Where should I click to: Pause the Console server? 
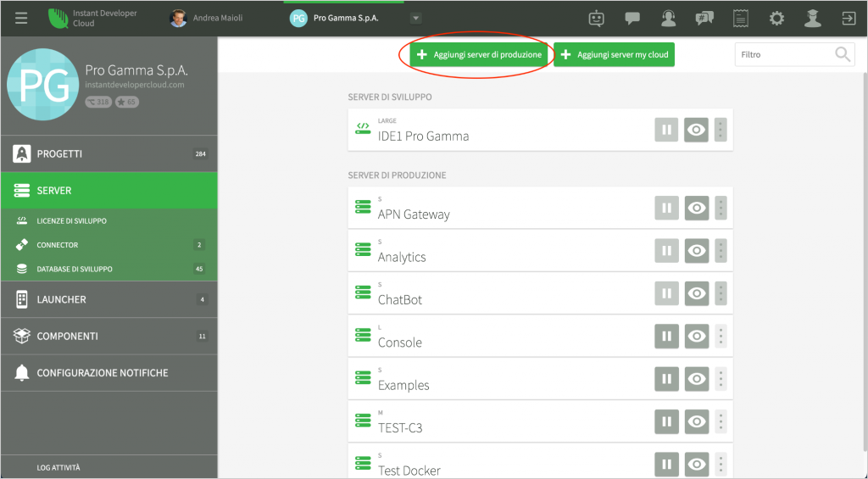(666, 336)
